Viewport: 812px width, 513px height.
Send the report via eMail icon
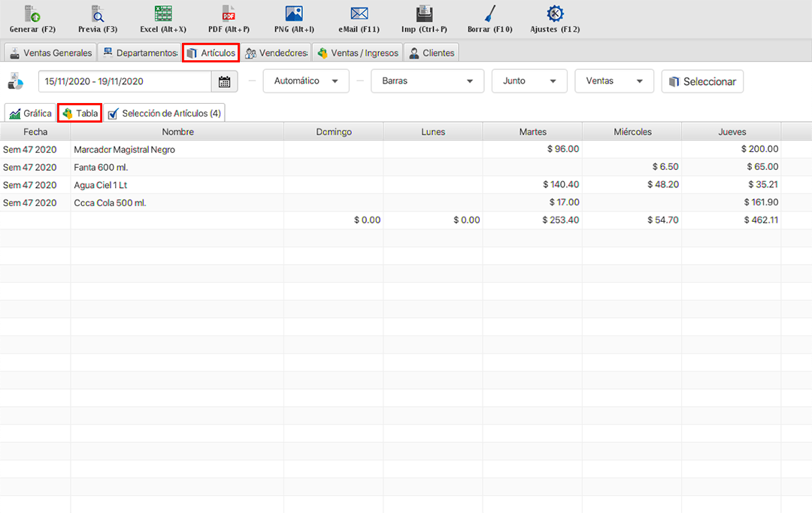tap(359, 14)
